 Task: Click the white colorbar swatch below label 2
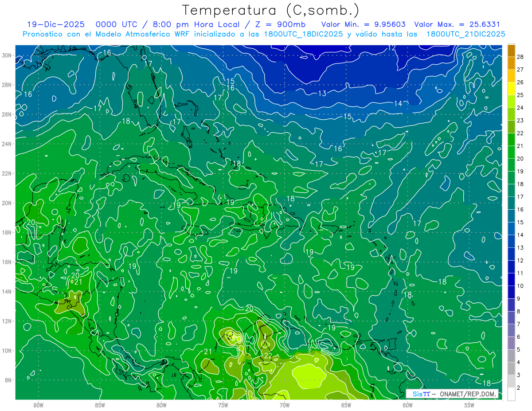pos(511,394)
